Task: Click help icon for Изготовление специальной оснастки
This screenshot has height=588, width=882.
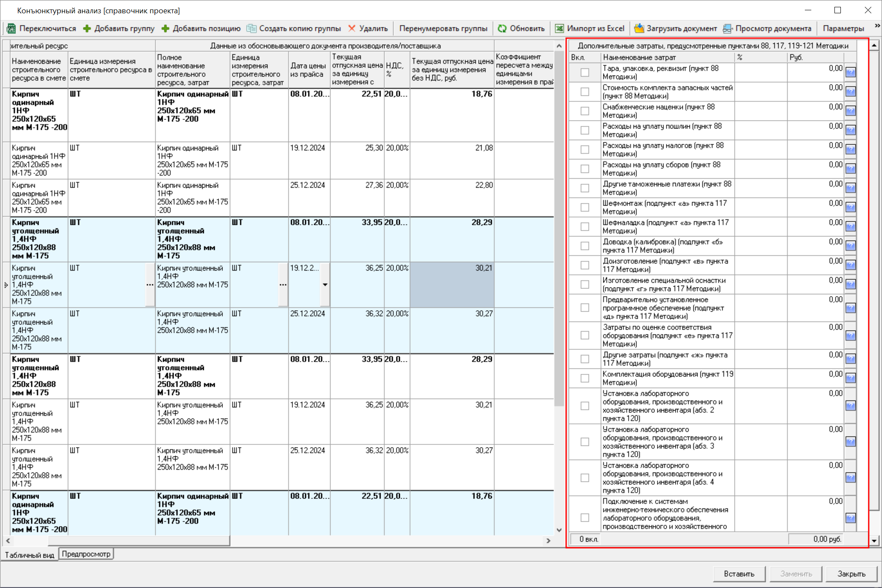Action: 851,284
